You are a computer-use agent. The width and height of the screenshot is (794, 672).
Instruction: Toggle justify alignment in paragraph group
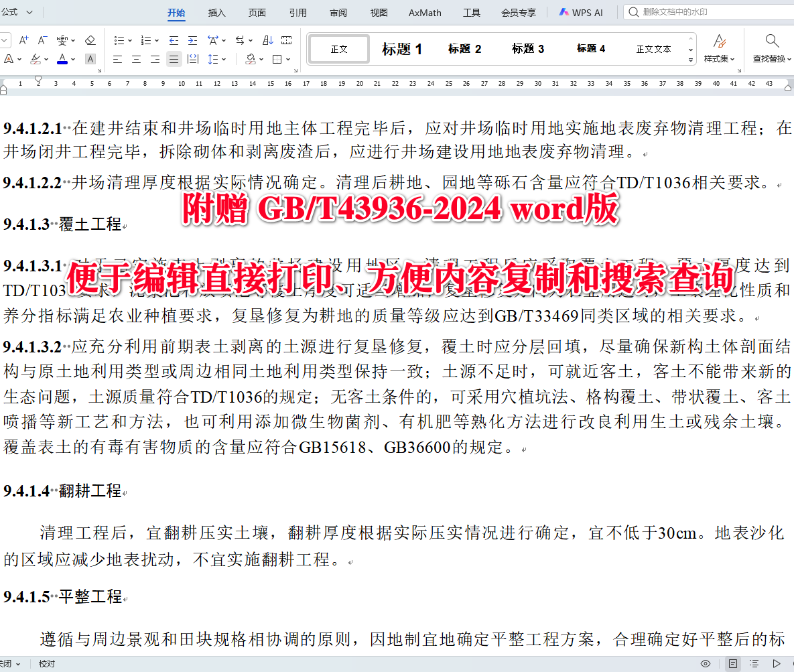[x=173, y=59]
